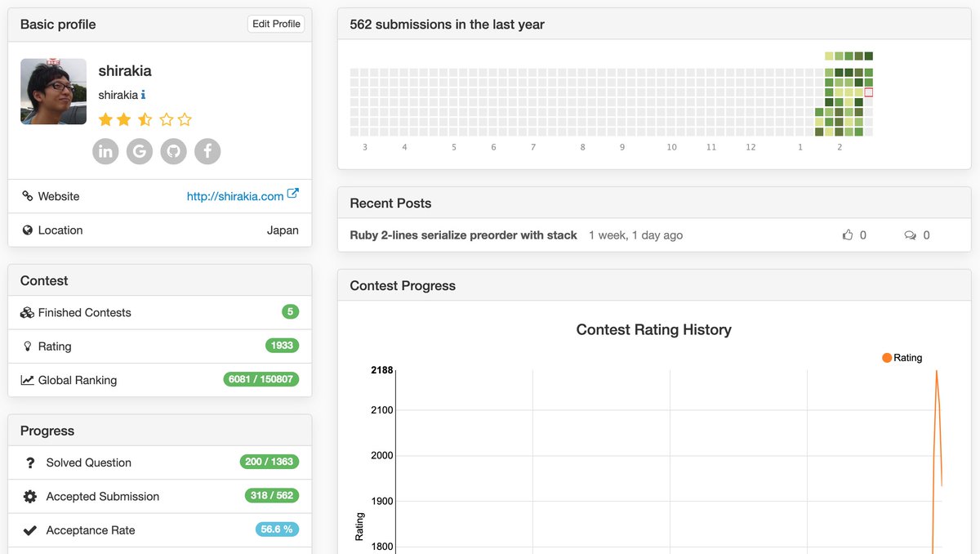Click the Rating badge 1933

pyautogui.click(x=282, y=346)
